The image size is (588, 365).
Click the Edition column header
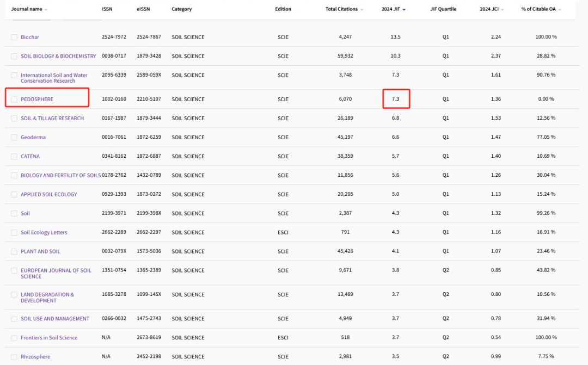[283, 9]
